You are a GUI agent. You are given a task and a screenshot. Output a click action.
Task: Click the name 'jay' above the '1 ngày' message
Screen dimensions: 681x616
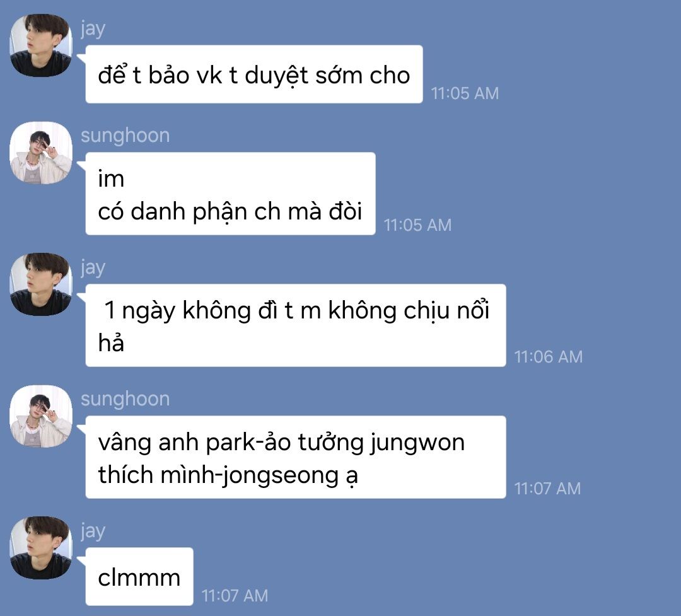coord(93,268)
